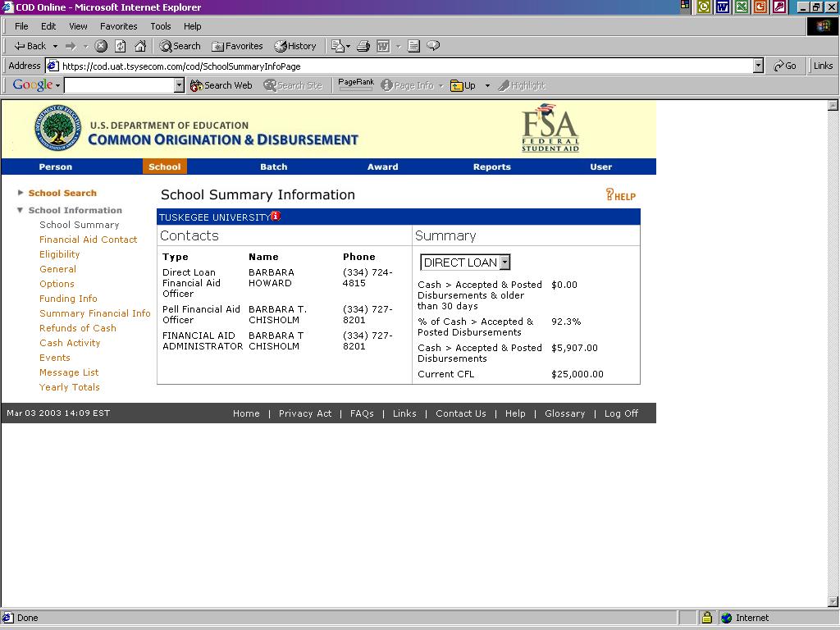Click the Access key shortcut in Office bar
Image resolution: width=840 pixels, height=630 pixels.
point(779,7)
